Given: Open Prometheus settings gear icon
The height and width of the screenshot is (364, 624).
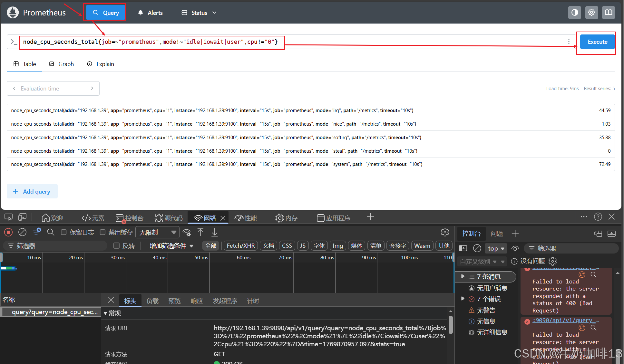Looking at the screenshot, I should pyautogui.click(x=591, y=13).
